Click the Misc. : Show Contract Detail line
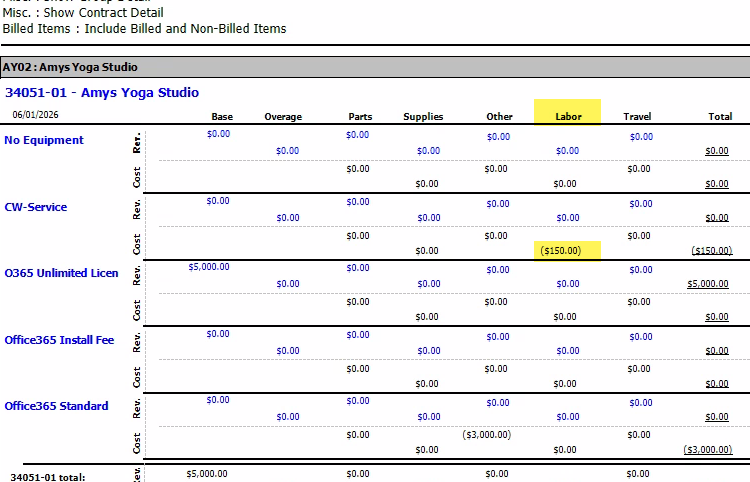 pyautogui.click(x=83, y=13)
